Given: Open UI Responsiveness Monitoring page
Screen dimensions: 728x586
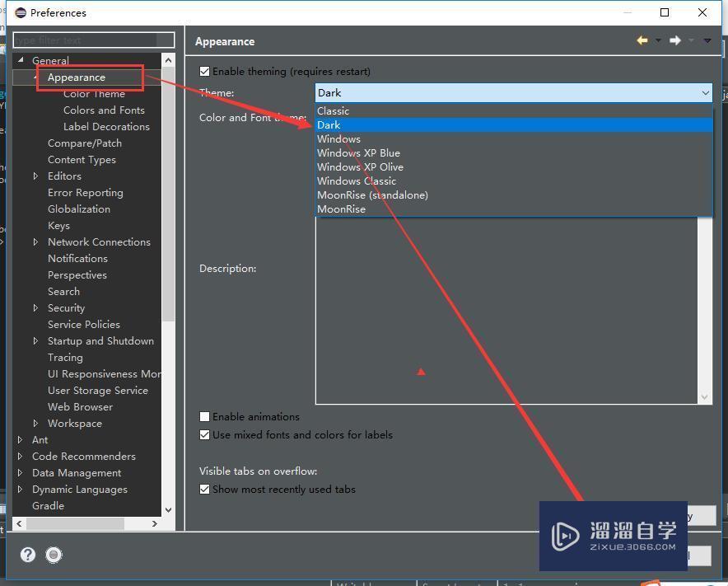Looking at the screenshot, I should pyautogui.click(x=105, y=374).
